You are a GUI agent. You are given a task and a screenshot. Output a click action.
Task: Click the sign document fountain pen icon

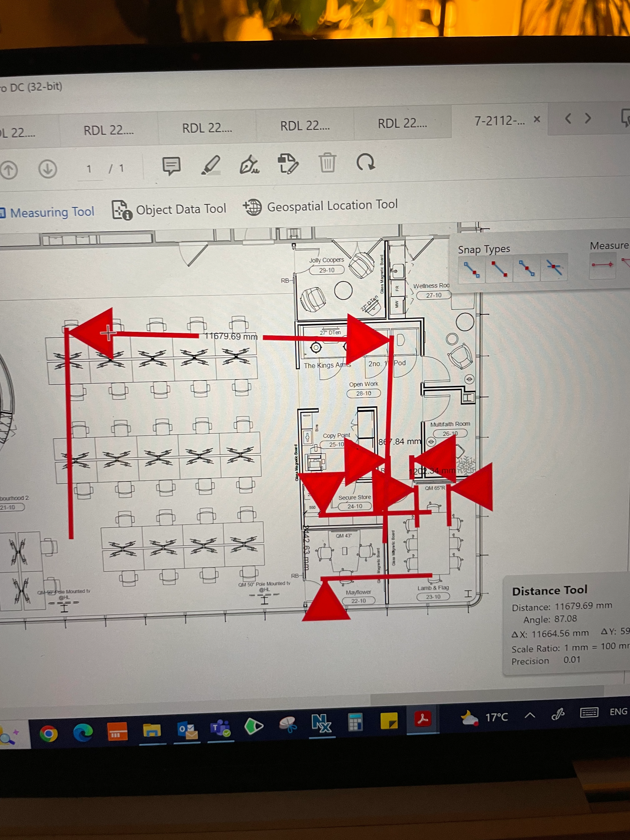coord(249,164)
